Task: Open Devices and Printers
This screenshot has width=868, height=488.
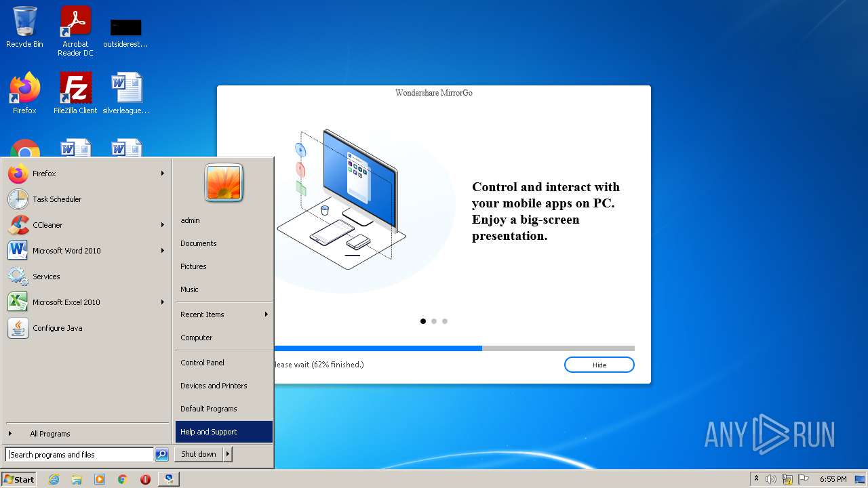Action: [x=224, y=386]
